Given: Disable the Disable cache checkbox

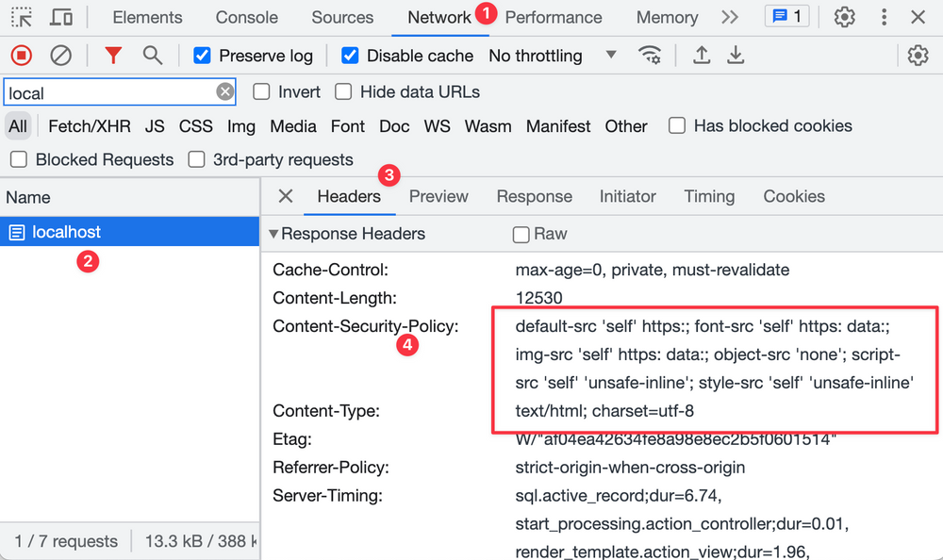Looking at the screenshot, I should coord(350,56).
